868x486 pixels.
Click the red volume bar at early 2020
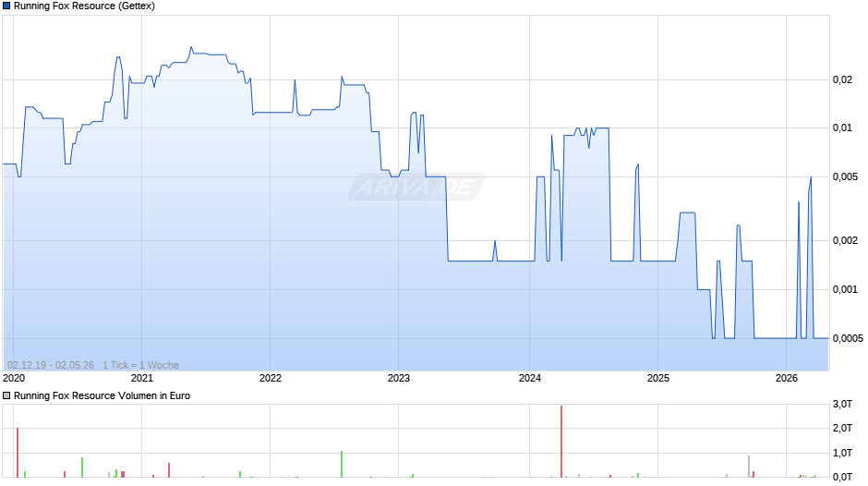click(18, 452)
